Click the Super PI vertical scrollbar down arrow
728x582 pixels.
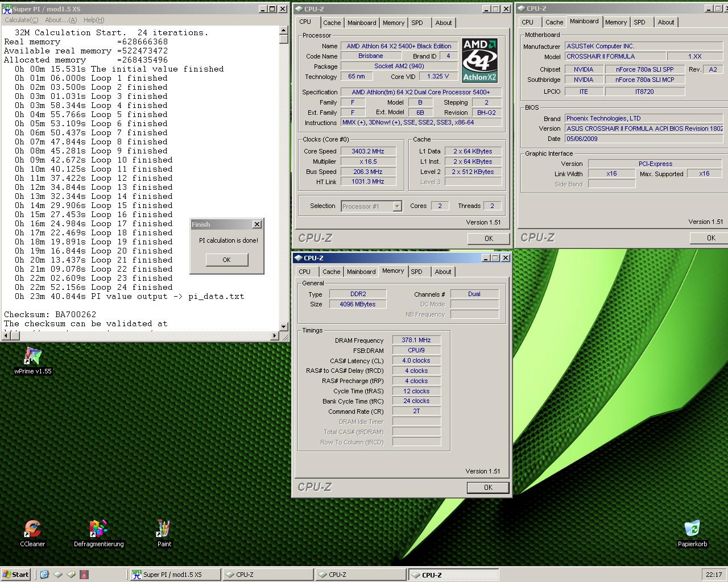point(284,326)
